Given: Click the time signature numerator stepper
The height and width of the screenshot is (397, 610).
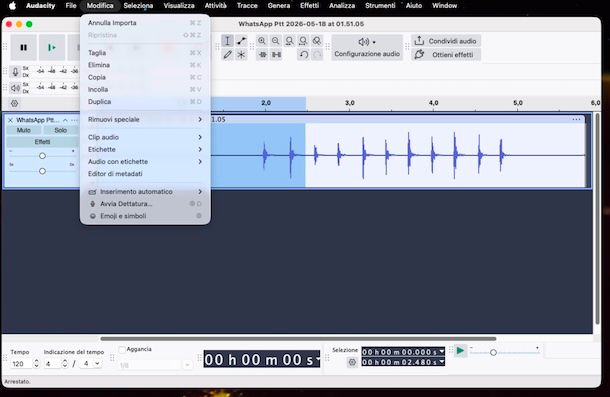Looking at the screenshot, I should [x=65, y=364].
